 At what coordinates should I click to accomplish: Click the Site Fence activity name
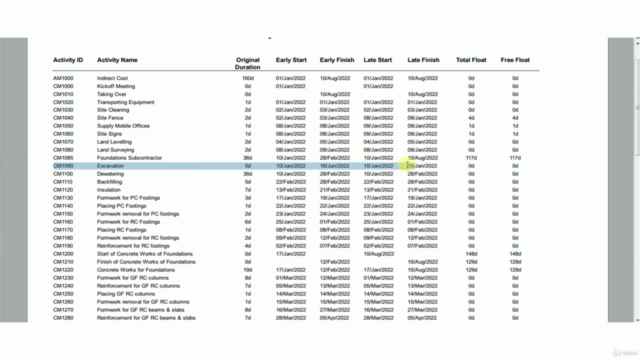tap(110, 118)
